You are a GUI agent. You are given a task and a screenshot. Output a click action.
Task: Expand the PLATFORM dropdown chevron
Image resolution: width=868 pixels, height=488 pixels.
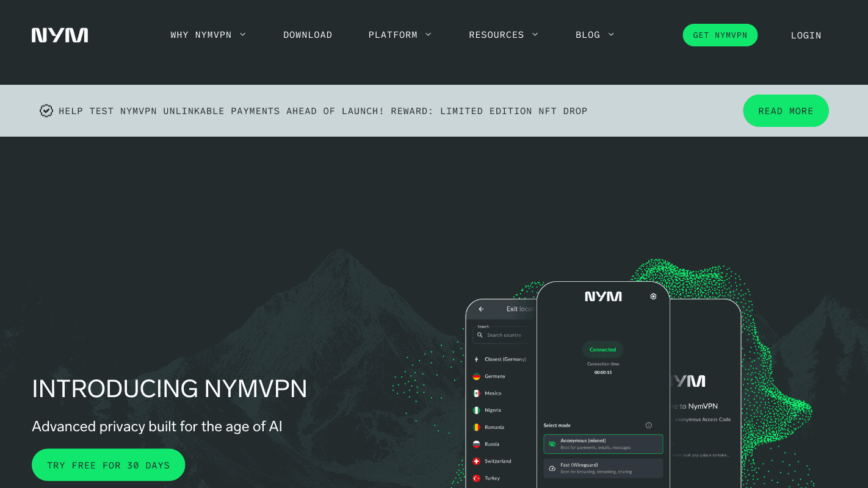[428, 35]
